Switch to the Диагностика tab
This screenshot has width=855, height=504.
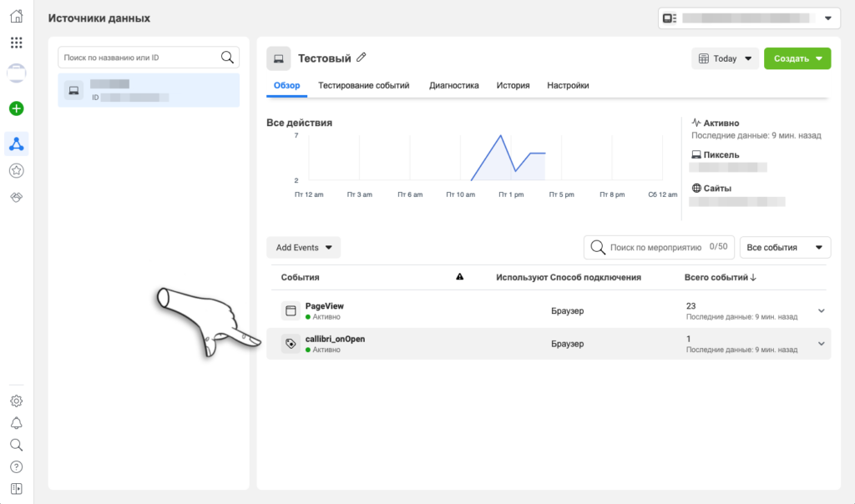pos(453,85)
